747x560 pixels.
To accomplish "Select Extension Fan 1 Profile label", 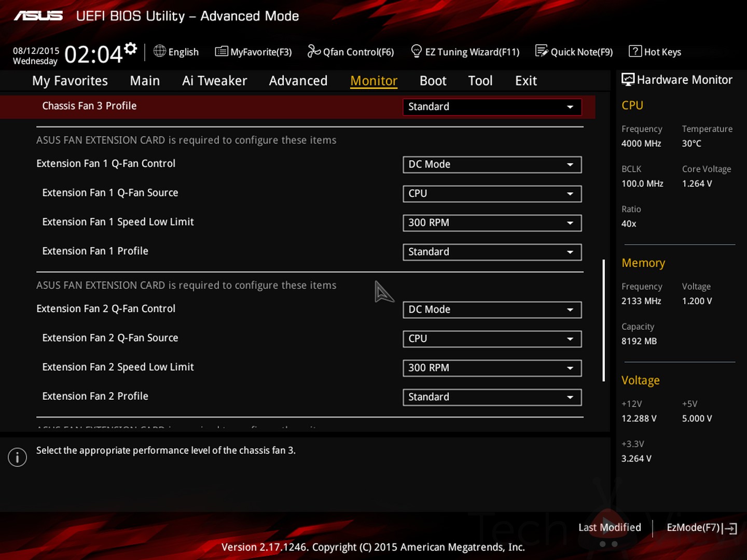I will pyautogui.click(x=95, y=251).
